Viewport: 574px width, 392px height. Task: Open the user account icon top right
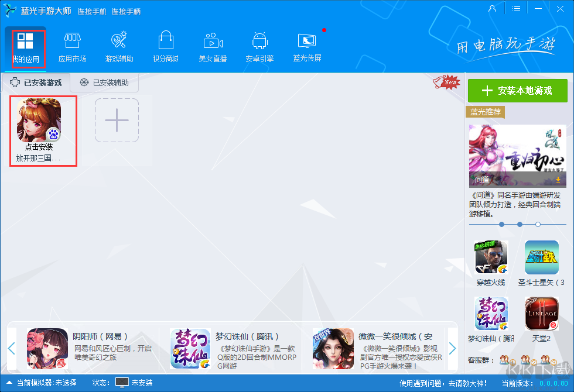tap(493, 8)
